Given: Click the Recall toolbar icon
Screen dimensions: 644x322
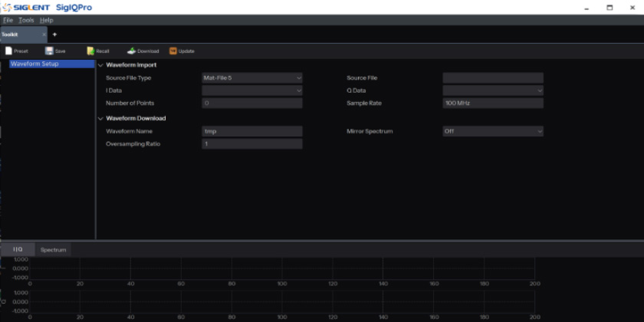Looking at the screenshot, I should click(90, 51).
